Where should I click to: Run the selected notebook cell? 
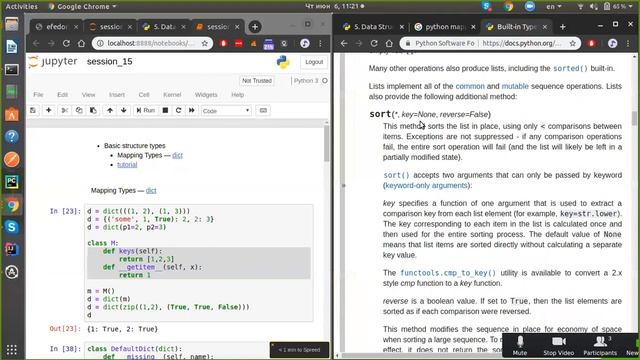tap(146, 111)
